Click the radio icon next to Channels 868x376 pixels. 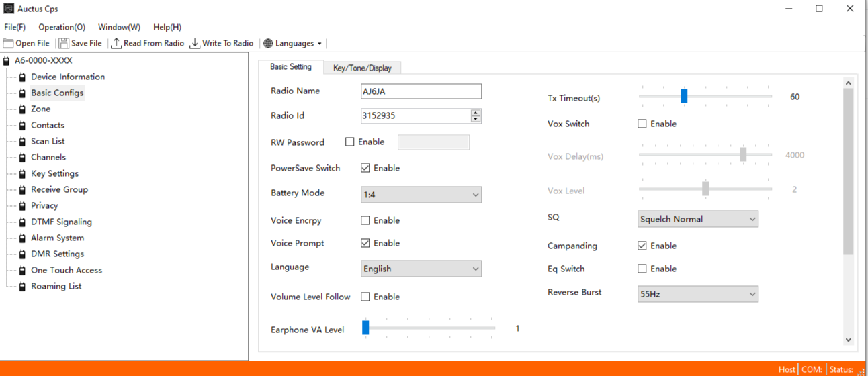(22, 158)
